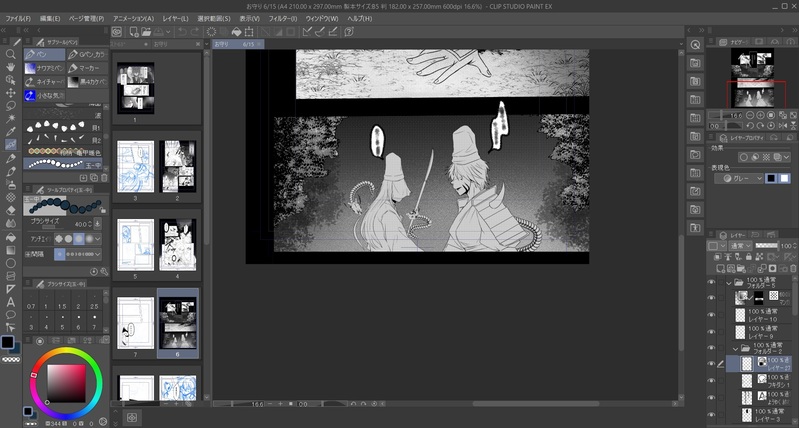The height and width of the screenshot is (428, 799).
Task: Select the Text tool
Action: [x=10, y=302]
